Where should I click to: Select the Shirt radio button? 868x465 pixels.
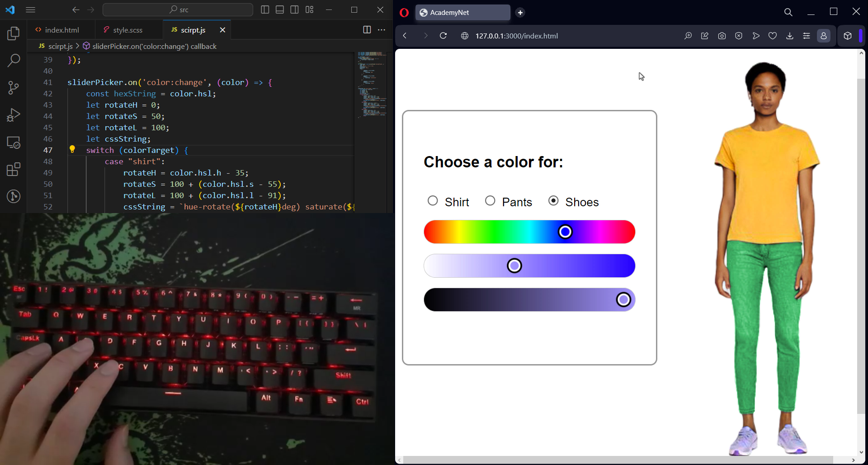[x=433, y=200]
